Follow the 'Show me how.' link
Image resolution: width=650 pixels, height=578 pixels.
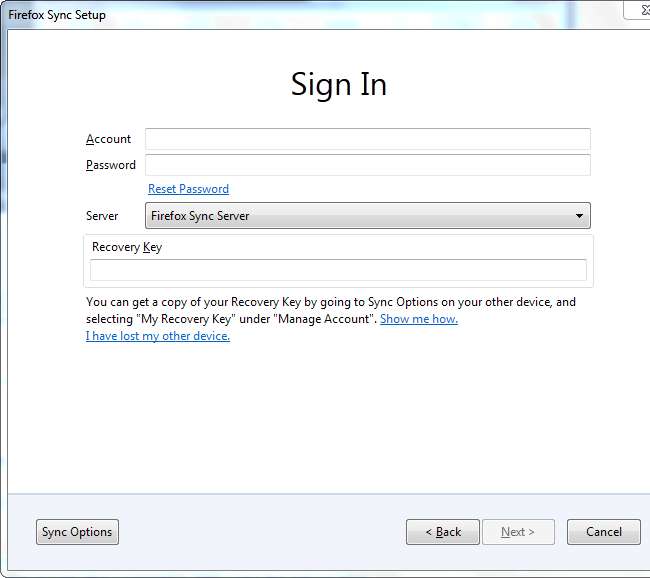419,319
